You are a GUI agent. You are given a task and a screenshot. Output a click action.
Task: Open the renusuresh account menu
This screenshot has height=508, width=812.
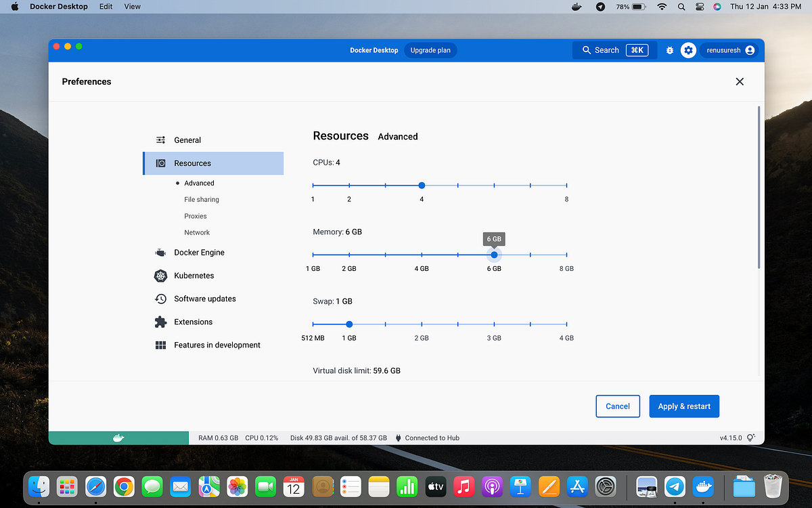pos(729,50)
